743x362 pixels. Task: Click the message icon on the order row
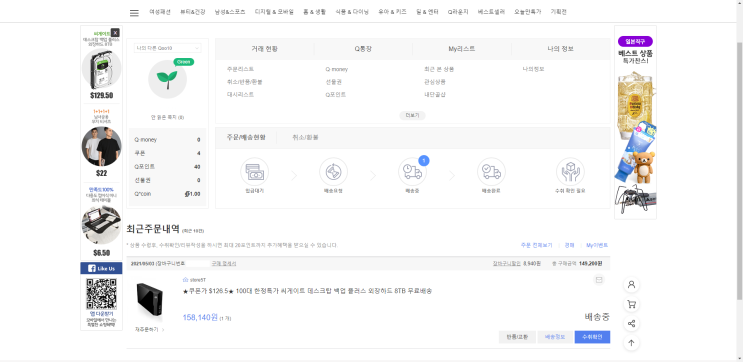point(599,280)
